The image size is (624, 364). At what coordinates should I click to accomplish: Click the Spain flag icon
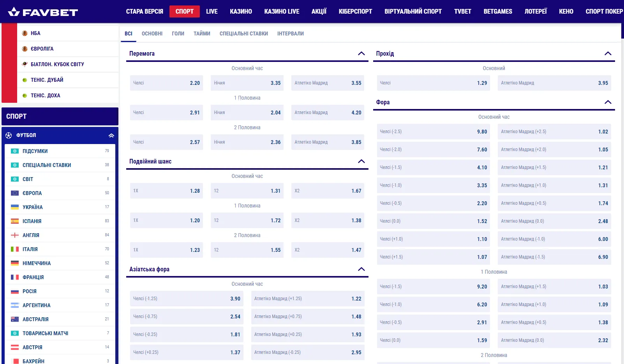(15, 221)
